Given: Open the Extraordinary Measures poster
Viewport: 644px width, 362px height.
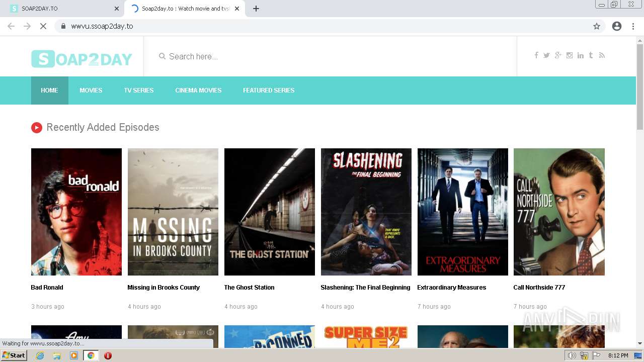Looking at the screenshot, I should click(463, 212).
